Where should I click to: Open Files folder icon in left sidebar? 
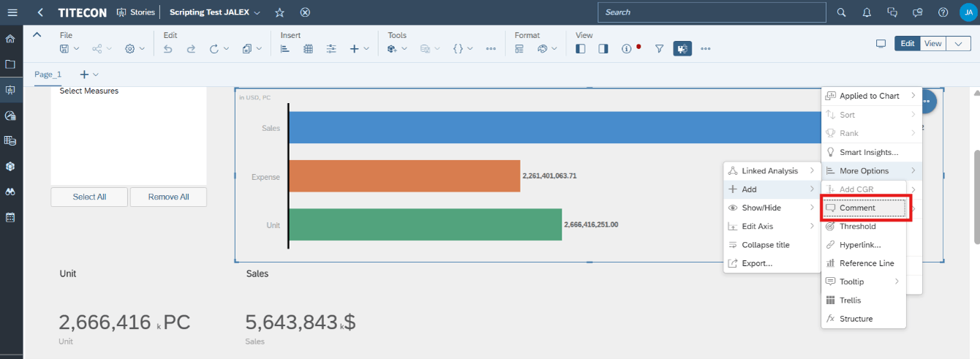click(x=10, y=64)
